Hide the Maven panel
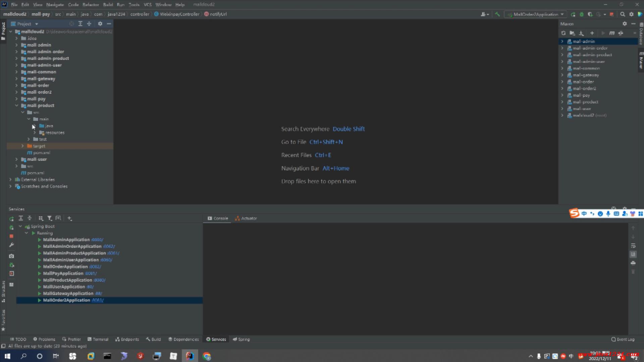Screen dimensions: 644x362 (x=633, y=24)
